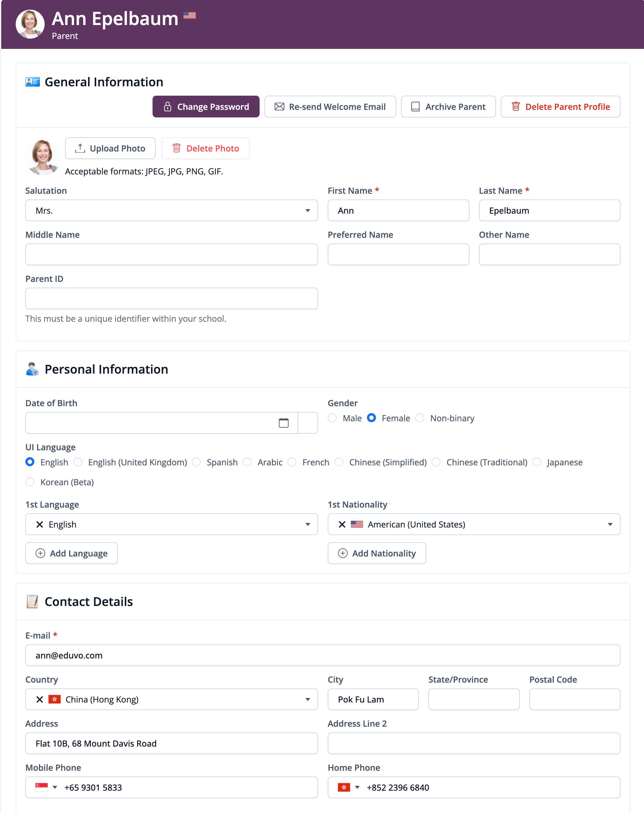This screenshot has height=813, width=644.
Task: Click the plus icon on Add Nationality
Action: [x=343, y=553]
